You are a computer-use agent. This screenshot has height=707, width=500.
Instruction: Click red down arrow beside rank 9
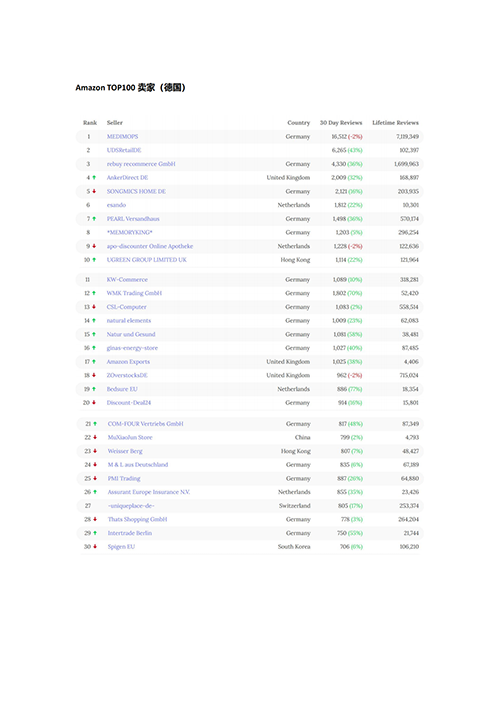[x=94, y=246]
